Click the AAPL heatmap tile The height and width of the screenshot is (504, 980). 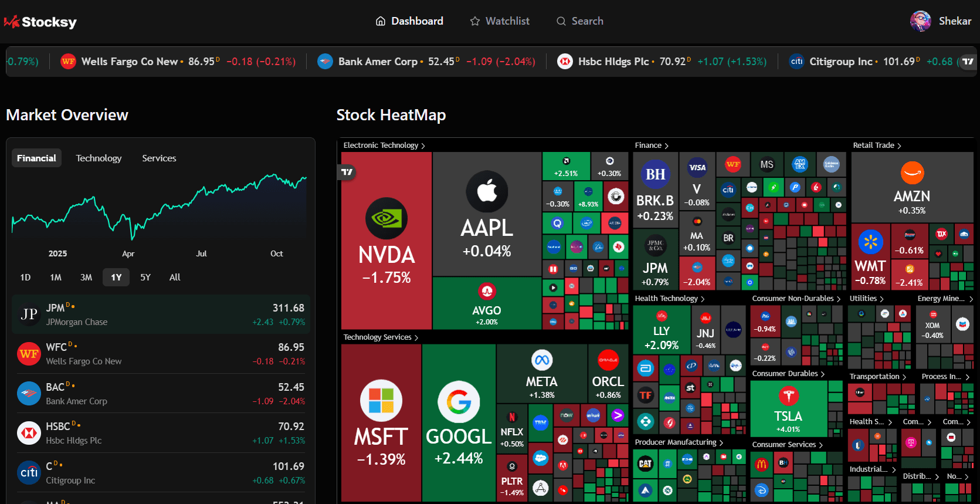coord(487,214)
